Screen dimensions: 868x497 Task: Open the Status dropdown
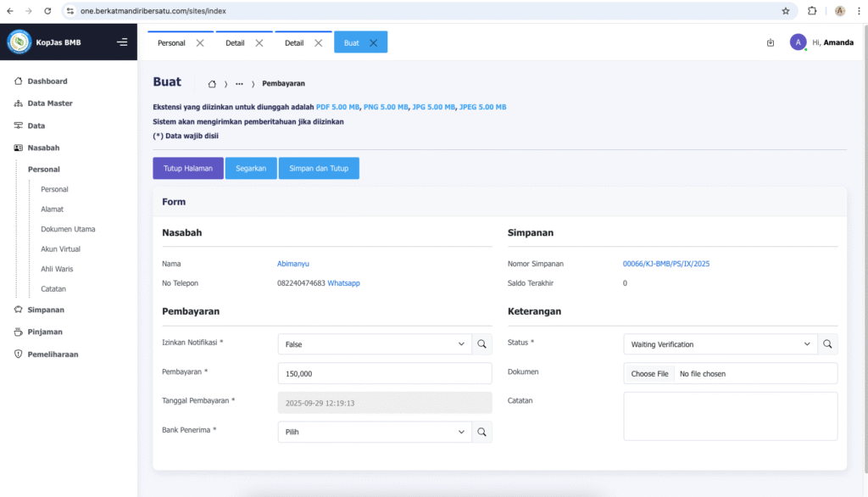(x=720, y=344)
